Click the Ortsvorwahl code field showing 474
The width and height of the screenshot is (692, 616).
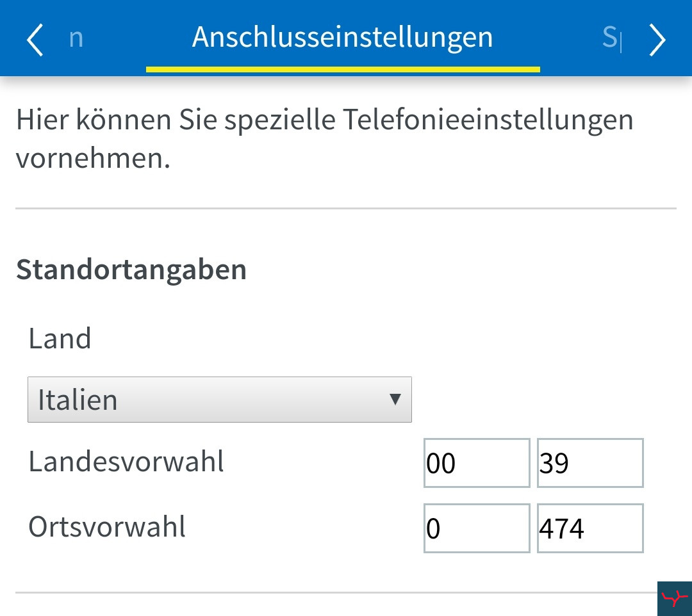[x=590, y=528]
